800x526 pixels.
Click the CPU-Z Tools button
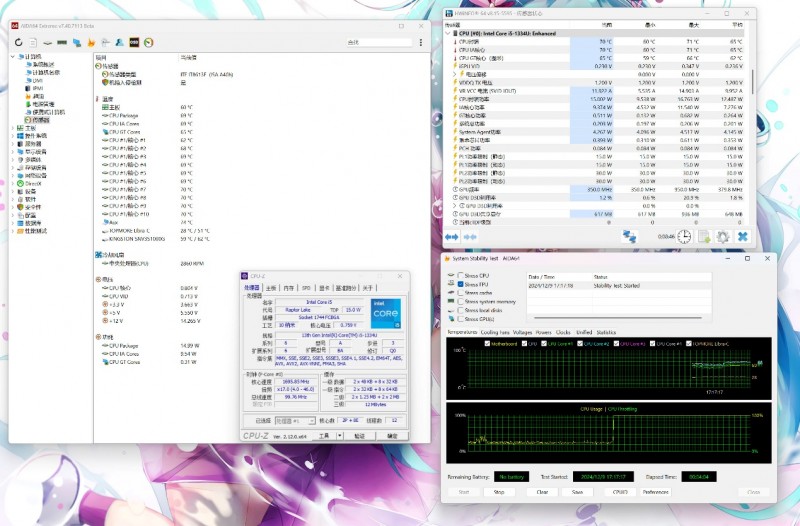(324, 436)
